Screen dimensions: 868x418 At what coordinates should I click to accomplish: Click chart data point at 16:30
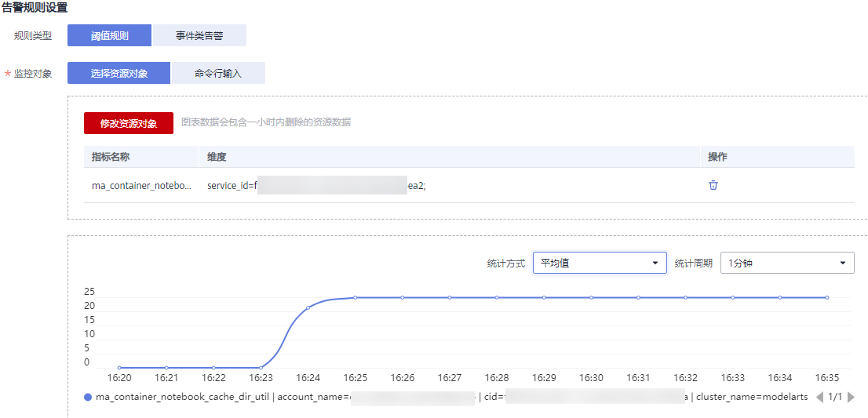591,297
